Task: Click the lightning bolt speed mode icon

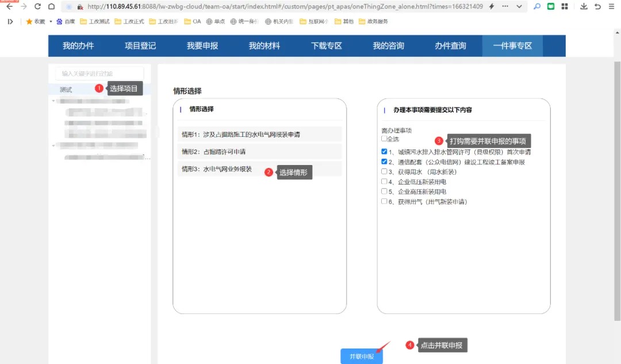Action: coord(491,6)
